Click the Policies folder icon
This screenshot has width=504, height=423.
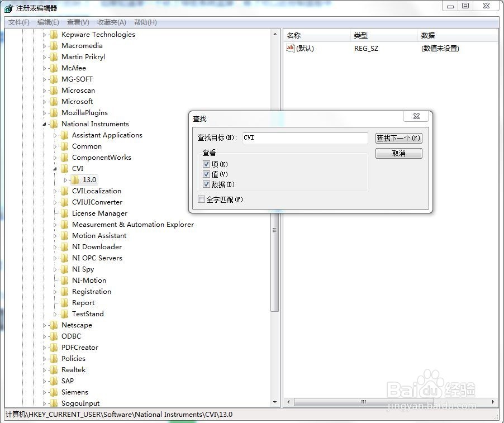tap(54, 359)
